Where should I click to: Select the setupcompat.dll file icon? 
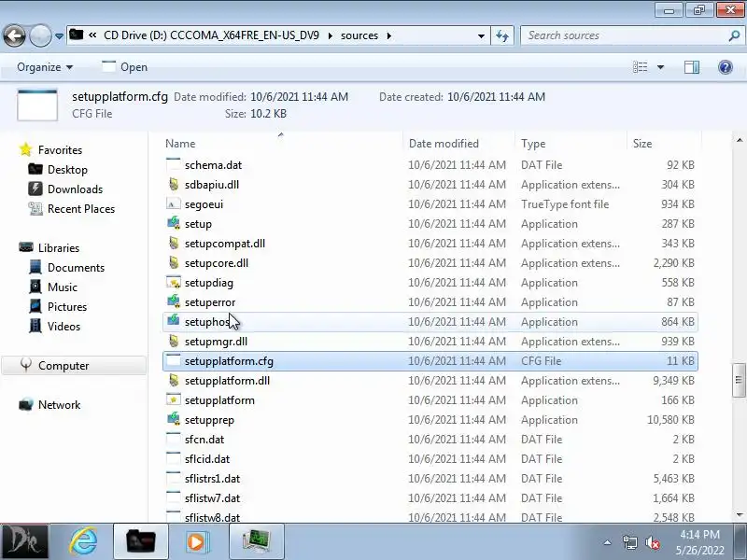(x=174, y=243)
